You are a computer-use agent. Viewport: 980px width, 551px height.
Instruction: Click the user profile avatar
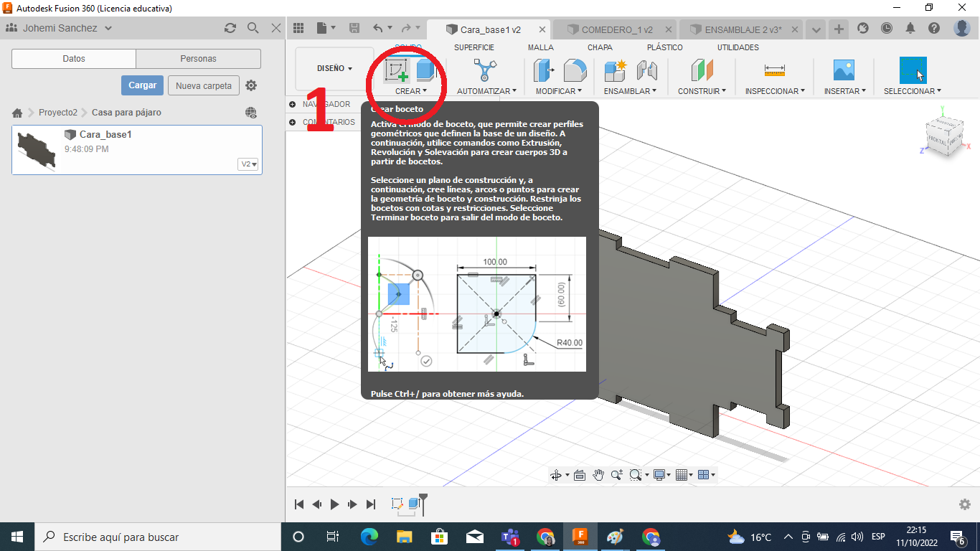click(x=962, y=28)
